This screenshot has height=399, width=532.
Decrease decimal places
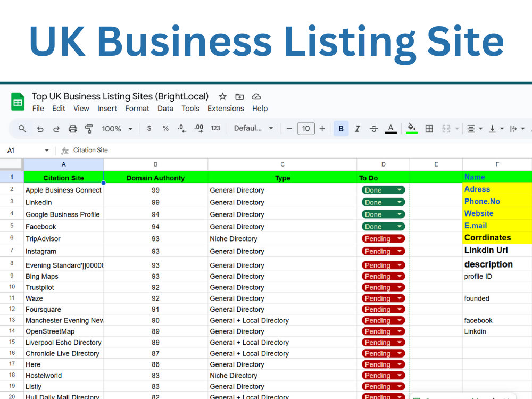182,128
